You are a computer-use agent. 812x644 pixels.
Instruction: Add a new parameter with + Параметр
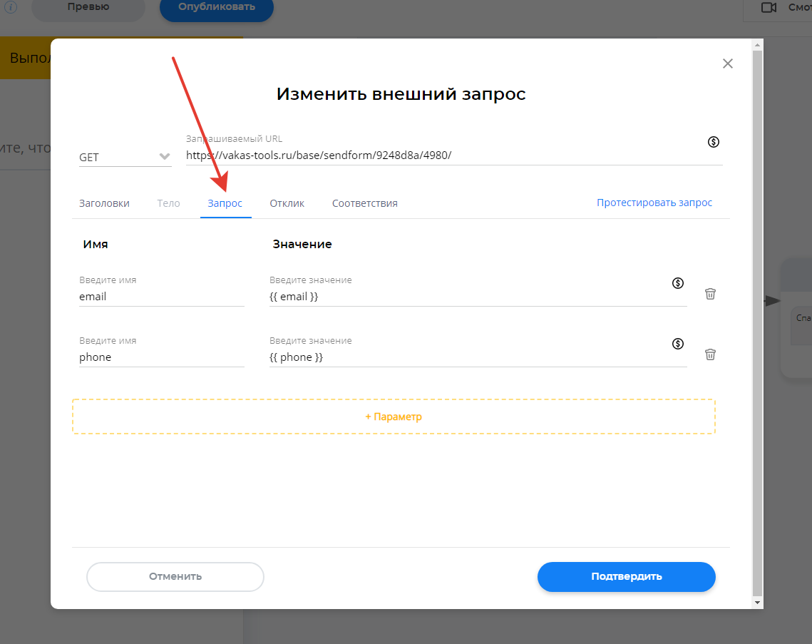click(394, 416)
